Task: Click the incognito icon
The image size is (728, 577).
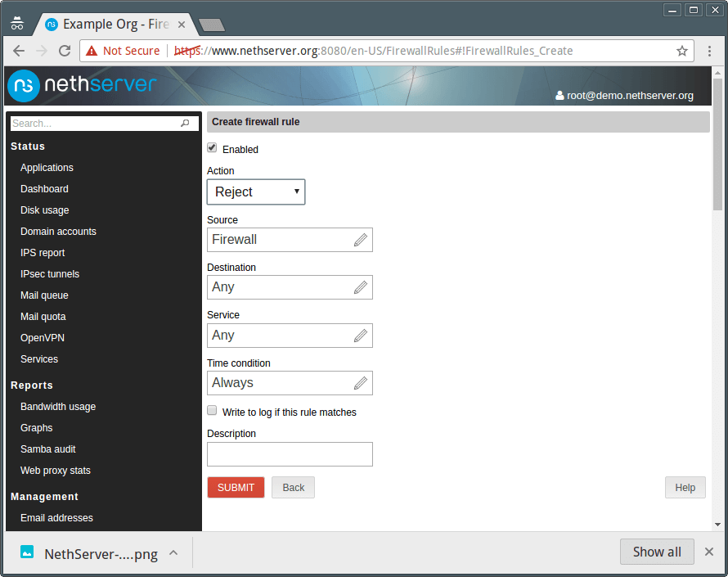Action: pos(17,23)
